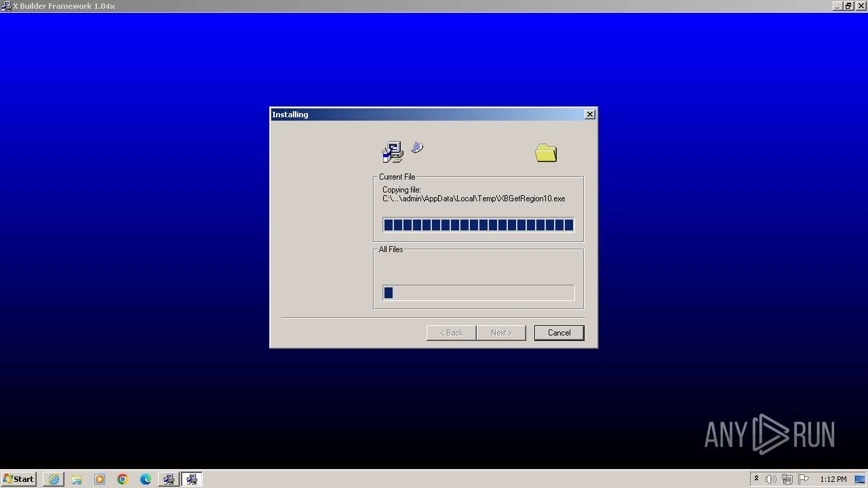Restore the X Builder Framework window
This screenshot has height=488, width=868.
[x=848, y=6]
